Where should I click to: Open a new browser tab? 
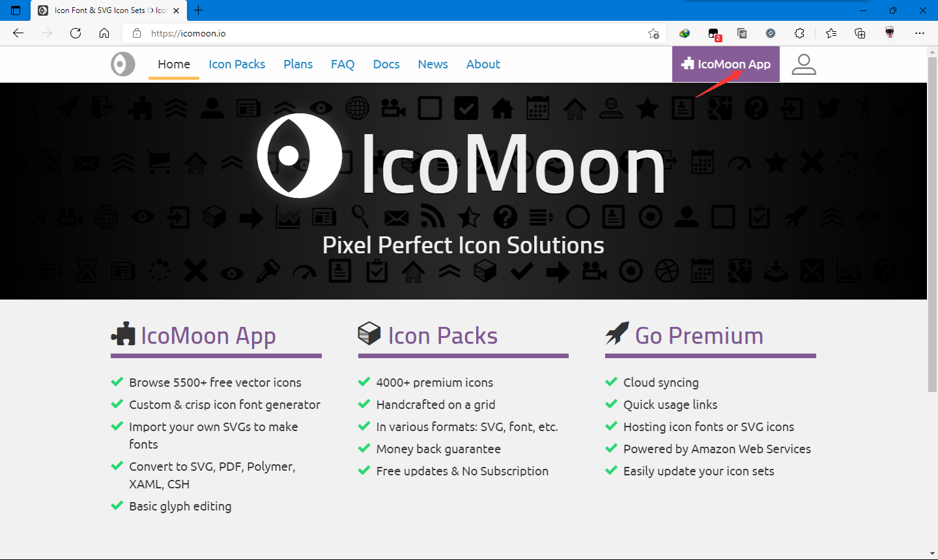click(x=199, y=10)
